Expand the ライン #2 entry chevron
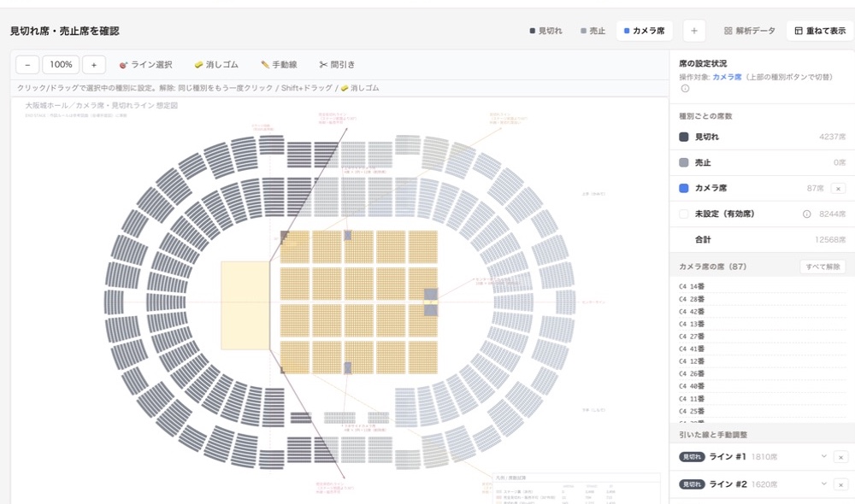Screen dimensions: 855x504 point(824,483)
